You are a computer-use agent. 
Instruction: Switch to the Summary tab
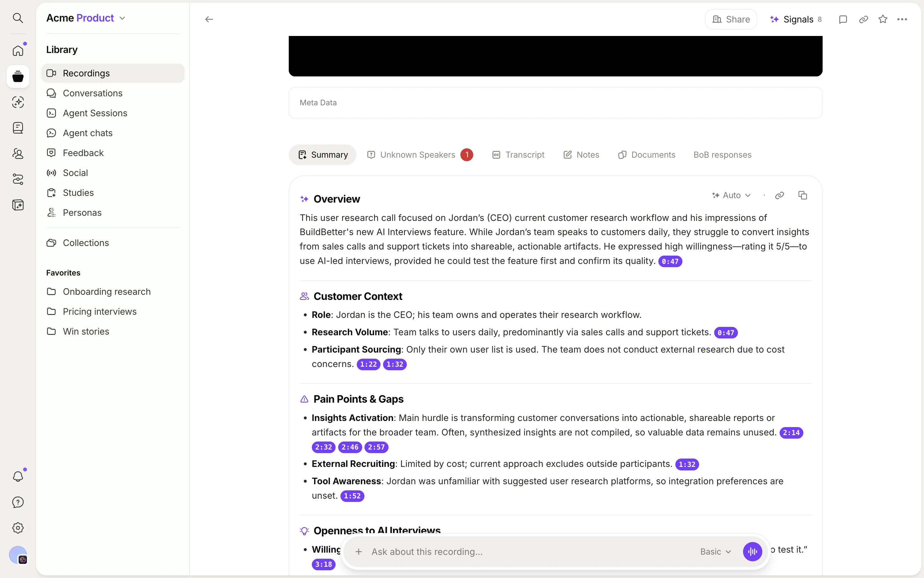(323, 155)
